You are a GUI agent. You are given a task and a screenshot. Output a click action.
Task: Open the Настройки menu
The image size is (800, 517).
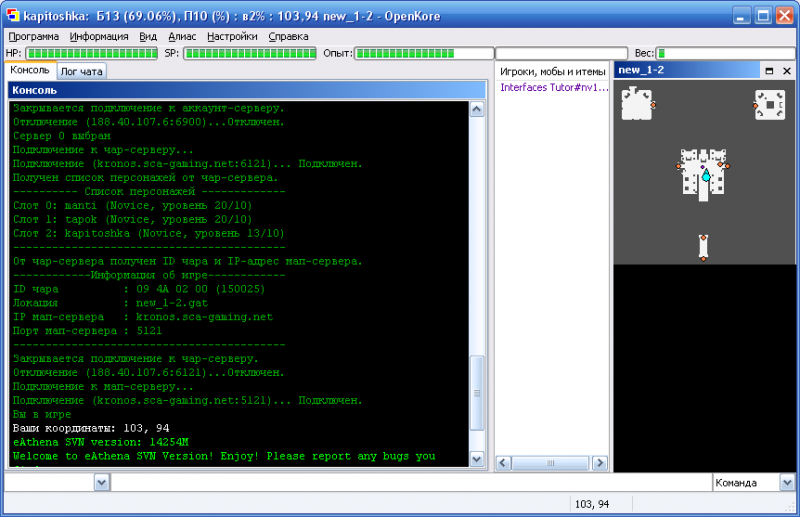click(232, 37)
